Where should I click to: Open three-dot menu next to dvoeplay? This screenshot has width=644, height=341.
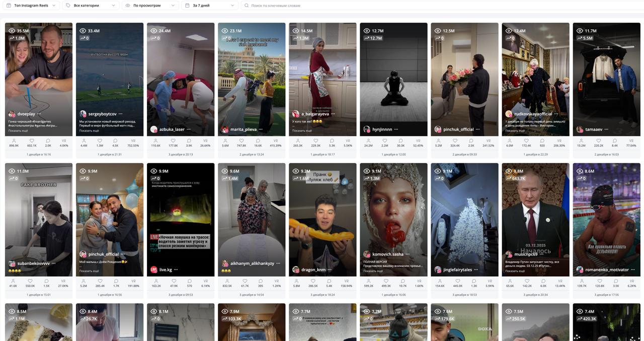[39, 114]
